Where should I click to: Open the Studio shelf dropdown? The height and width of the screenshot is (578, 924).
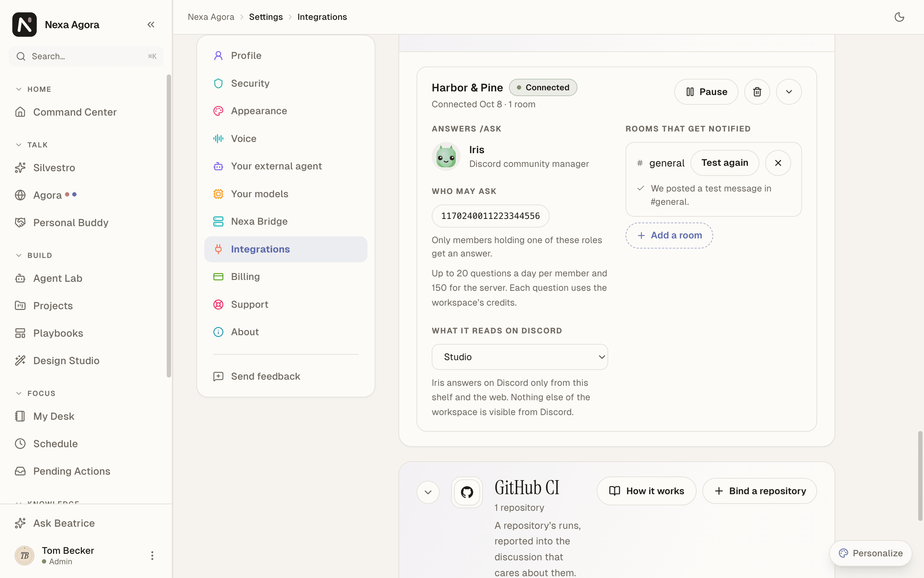click(x=519, y=357)
